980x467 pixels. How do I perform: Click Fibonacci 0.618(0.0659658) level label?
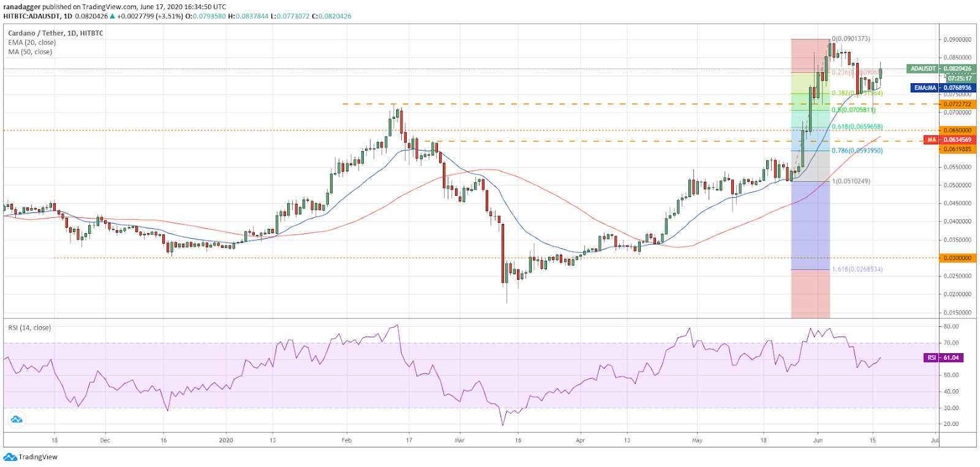(x=857, y=127)
